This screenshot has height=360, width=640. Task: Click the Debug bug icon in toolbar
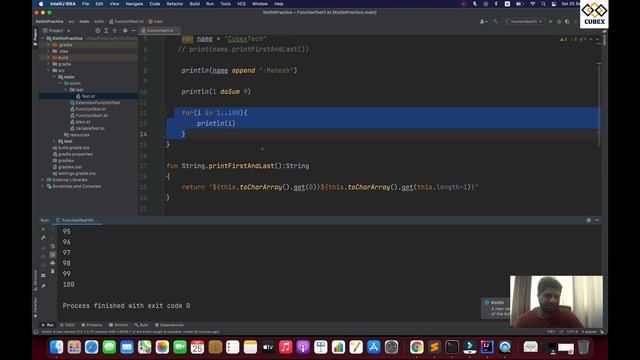559,21
